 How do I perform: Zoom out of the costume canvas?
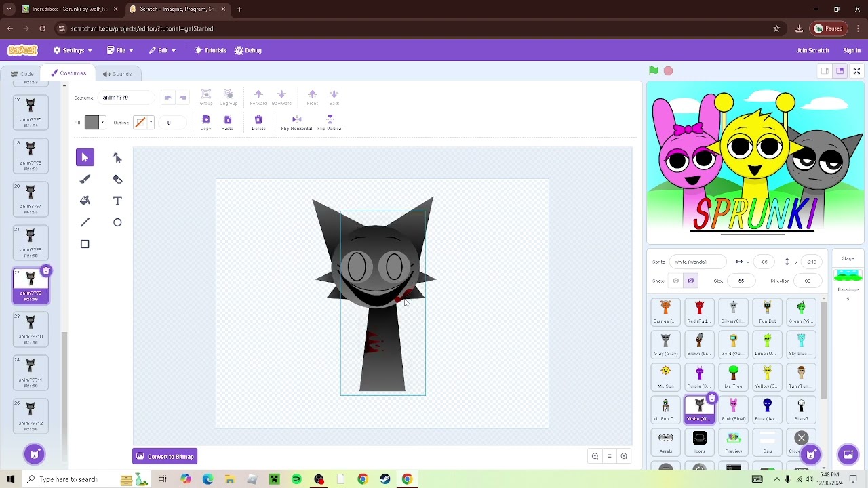(x=595, y=456)
